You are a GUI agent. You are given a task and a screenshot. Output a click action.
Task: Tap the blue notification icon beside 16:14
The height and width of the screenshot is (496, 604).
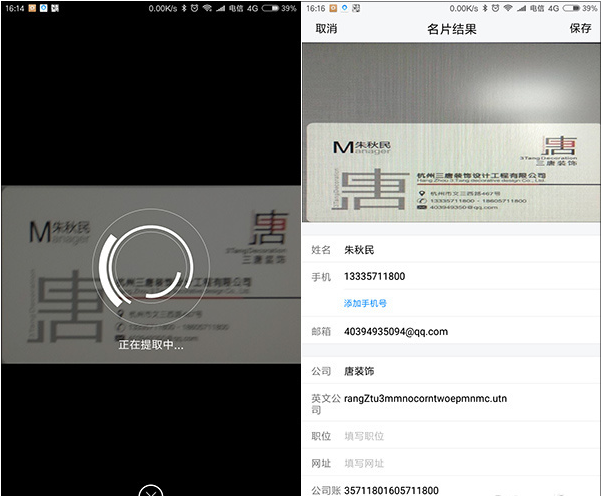(44, 8)
